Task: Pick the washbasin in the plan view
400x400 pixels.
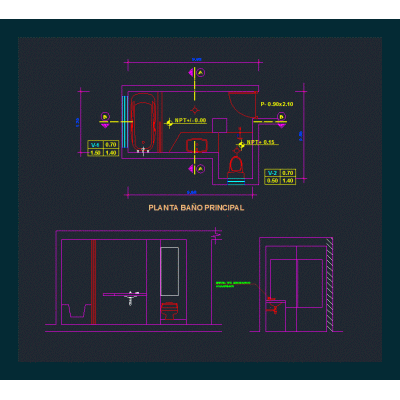Action: click(197, 146)
